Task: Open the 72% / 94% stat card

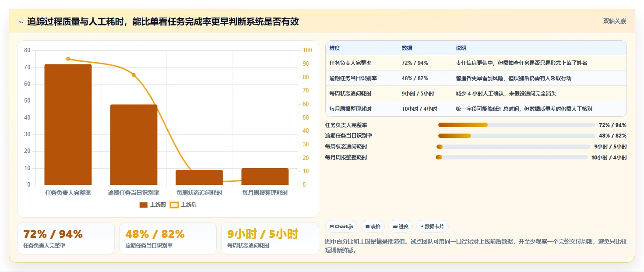Action: (66, 238)
